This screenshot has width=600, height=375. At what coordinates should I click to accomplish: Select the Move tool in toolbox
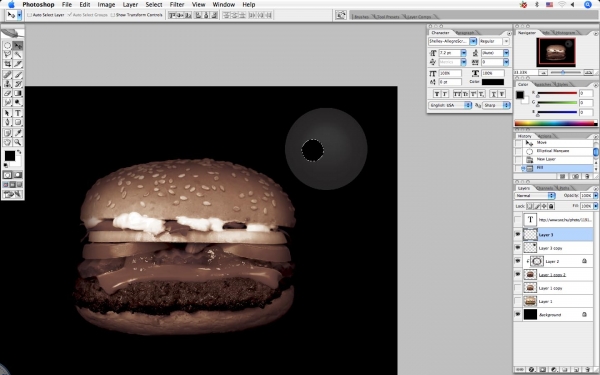click(x=18, y=46)
